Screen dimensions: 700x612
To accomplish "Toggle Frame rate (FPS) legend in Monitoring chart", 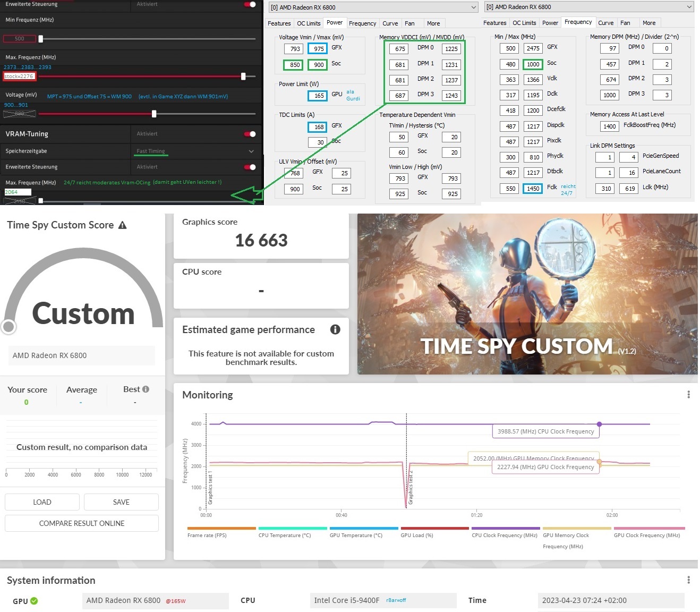I will point(221,532).
